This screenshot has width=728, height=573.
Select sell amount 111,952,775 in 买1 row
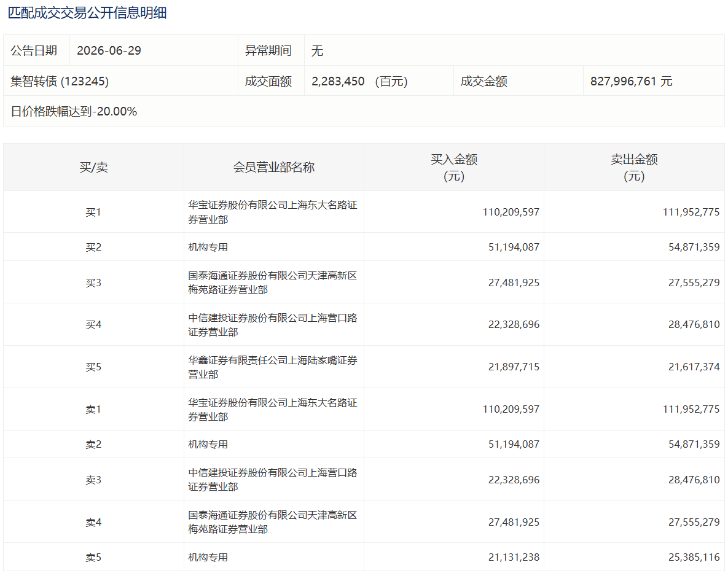[691, 212]
